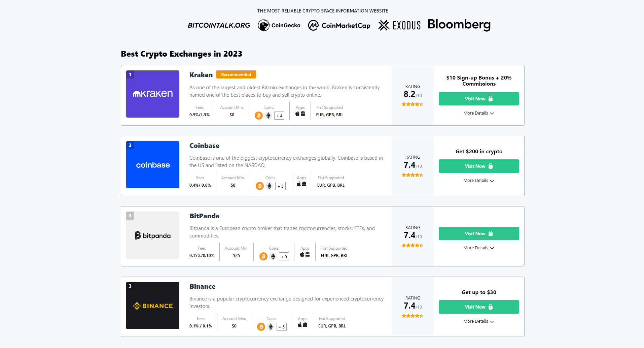This screenshot has width=644, height=348.
Task: Click Visit Now for Binance
Action: pos(479,307)
